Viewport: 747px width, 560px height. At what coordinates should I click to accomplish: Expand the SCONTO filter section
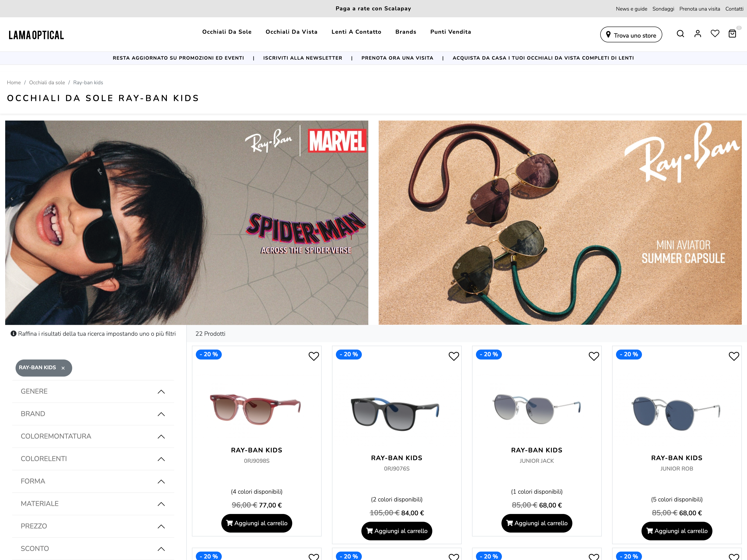[93, 549]
